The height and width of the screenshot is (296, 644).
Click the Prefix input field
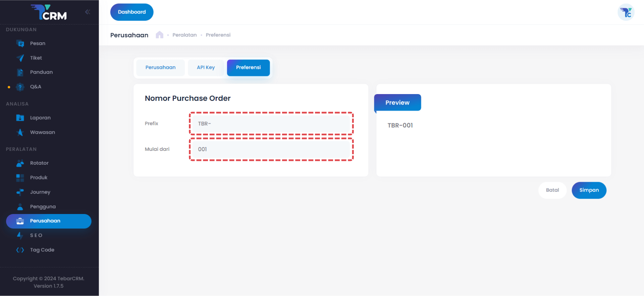coord(271,124)
